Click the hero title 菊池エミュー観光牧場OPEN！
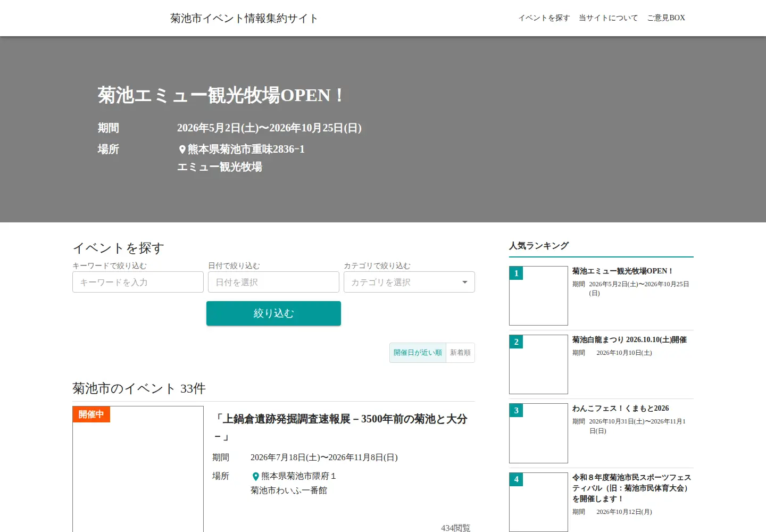 click(222, 95)
